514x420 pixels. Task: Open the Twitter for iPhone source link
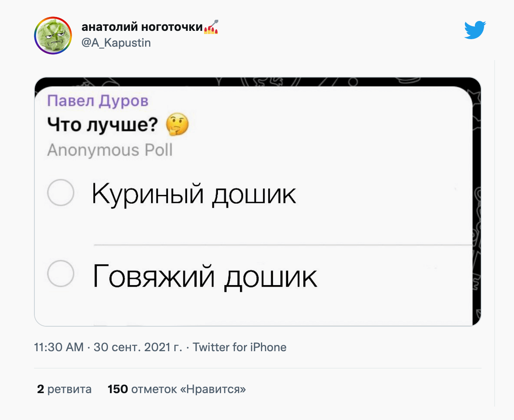click(x=240, y=347)
